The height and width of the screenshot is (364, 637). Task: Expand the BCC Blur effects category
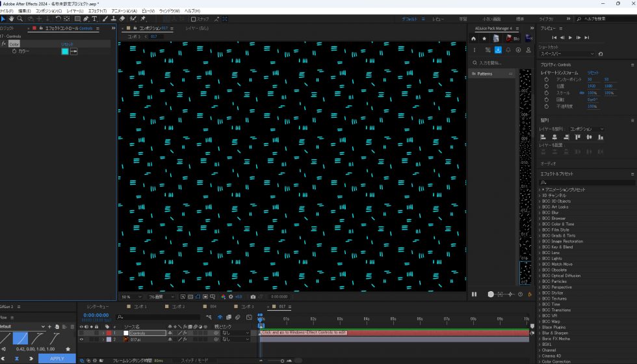pyautogui.click(x=539, y=213)
